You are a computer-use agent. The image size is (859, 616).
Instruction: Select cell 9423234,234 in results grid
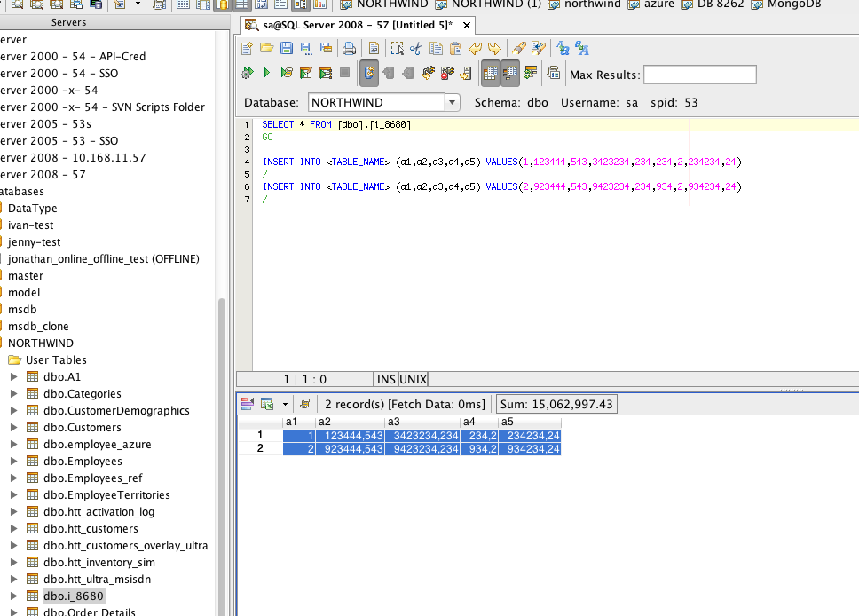[422, 449]
